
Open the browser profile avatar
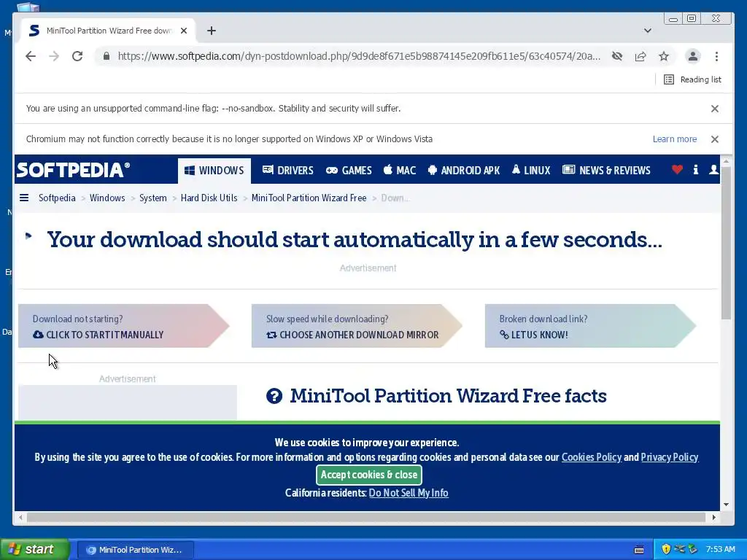click(693, 56)
